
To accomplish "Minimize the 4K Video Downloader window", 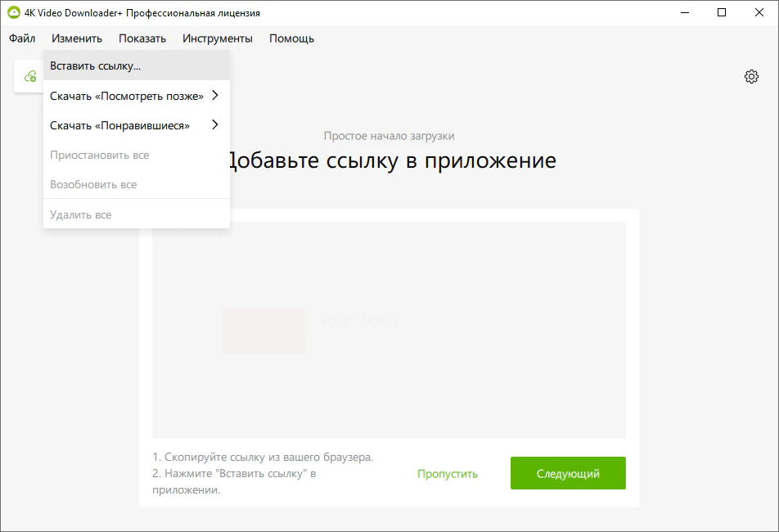I will click(683, 13).
